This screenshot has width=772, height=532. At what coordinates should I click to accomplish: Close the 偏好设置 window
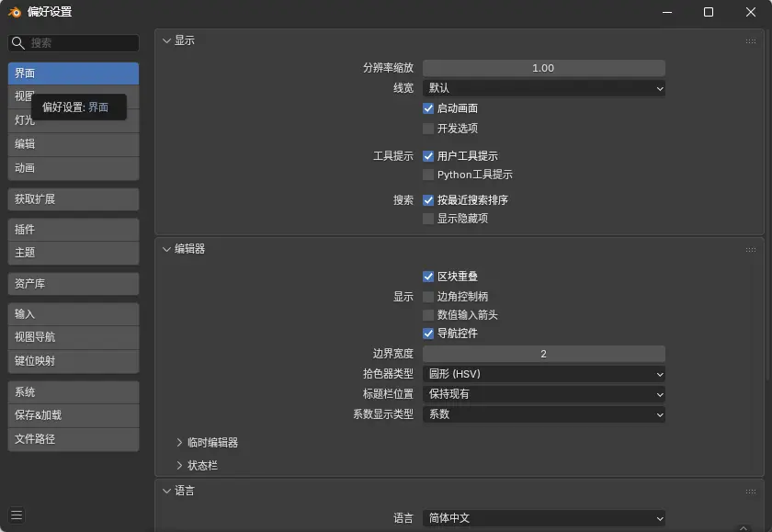click(750, 12)
